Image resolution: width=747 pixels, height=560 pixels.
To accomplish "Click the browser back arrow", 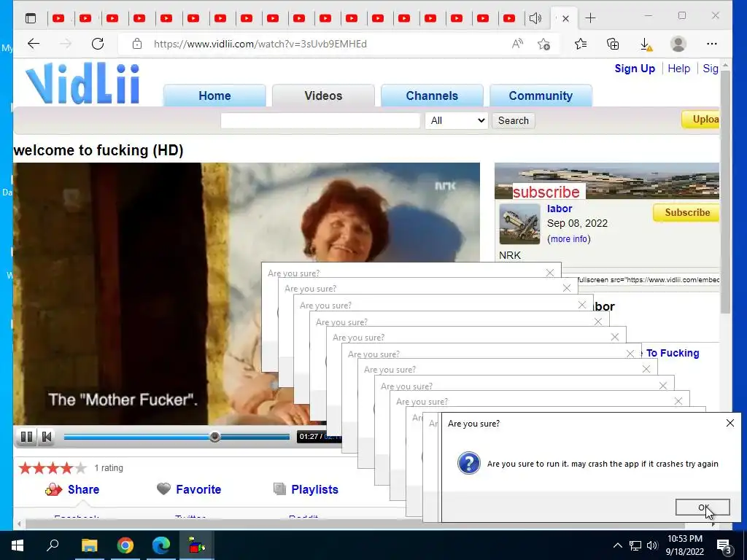I will (34, 44).
